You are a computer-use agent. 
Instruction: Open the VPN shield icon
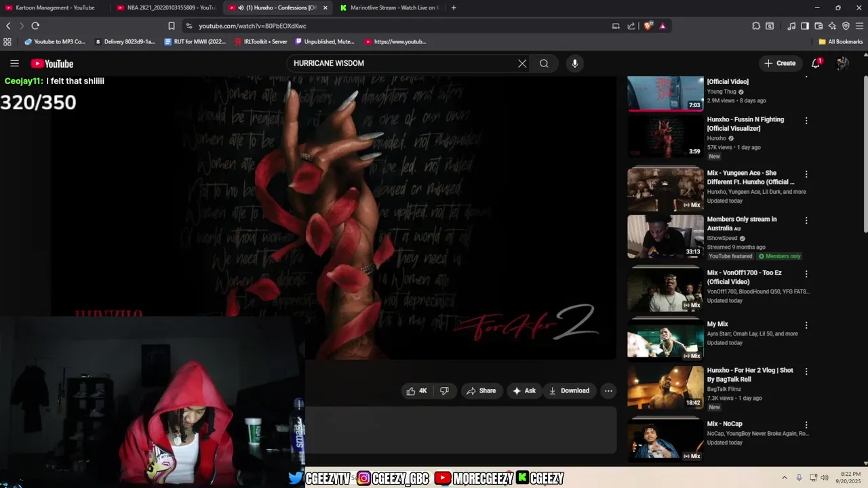pyautogui.click(x=846, y=26)
